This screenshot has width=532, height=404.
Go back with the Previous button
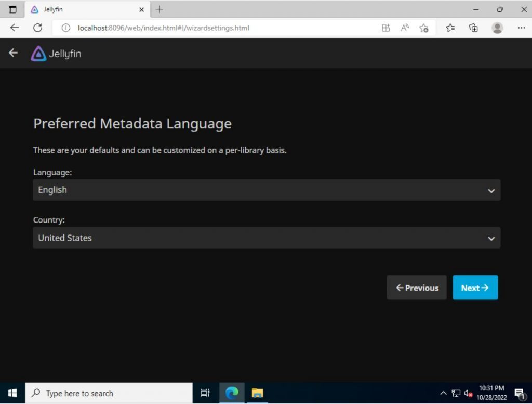coord(416,288)
